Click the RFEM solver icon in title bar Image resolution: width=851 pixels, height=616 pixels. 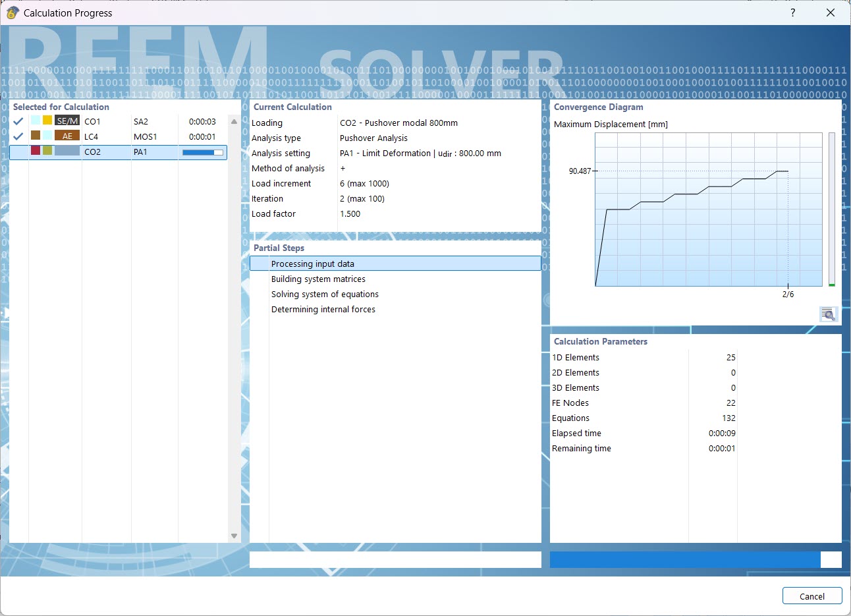(x=11, y=12)
